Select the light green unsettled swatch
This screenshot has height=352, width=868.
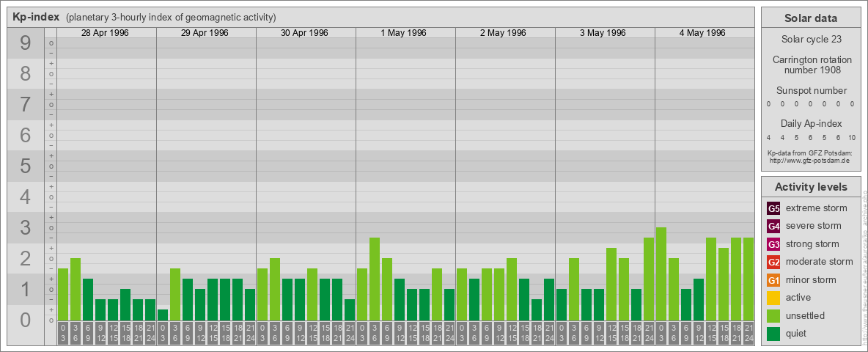pyautogui.click(x=773, y=315)
